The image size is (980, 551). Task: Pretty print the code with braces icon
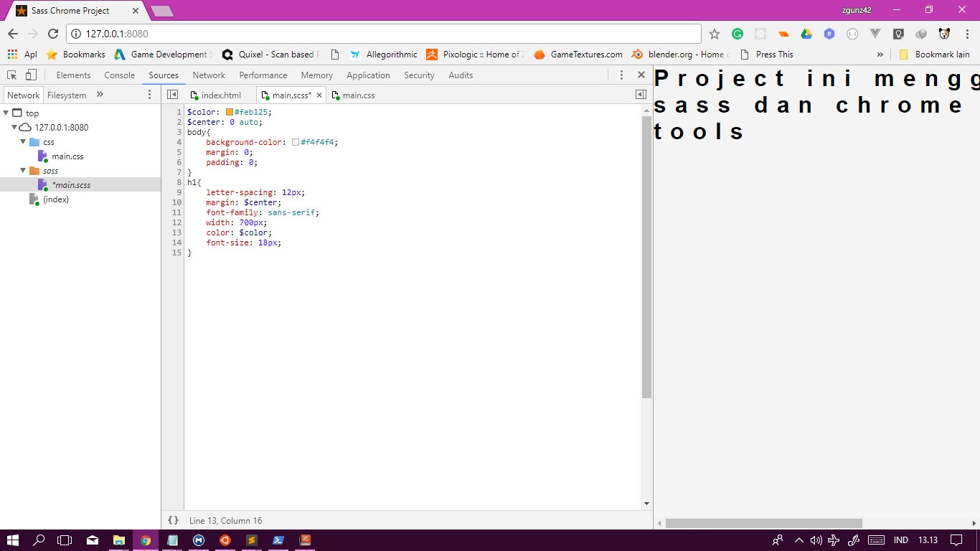(x=173, y=520)
